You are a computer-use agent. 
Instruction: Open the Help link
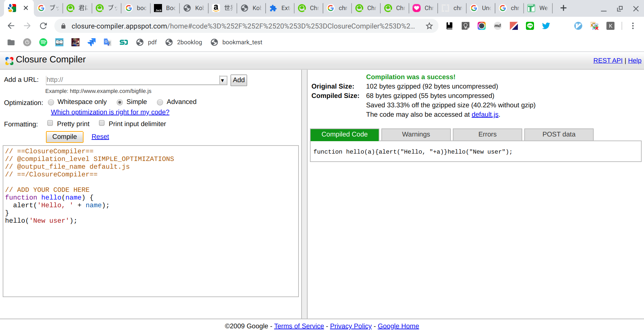pos(635,61)
